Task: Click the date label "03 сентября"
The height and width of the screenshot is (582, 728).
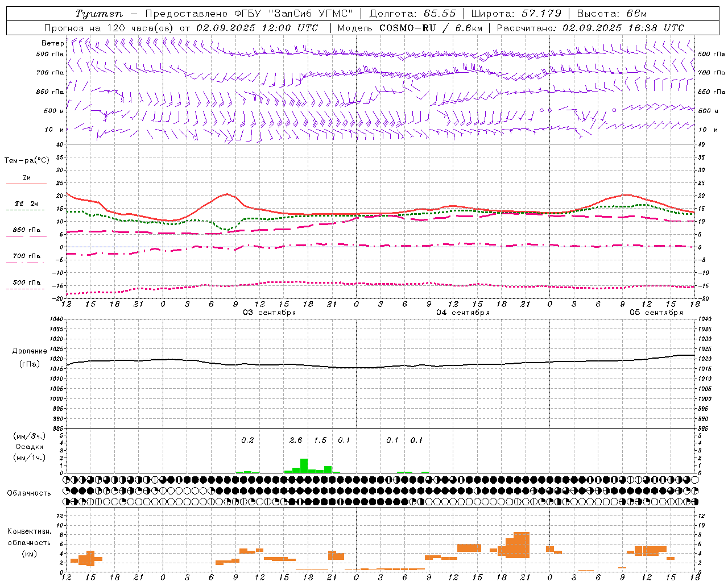Action: [270, 313]
